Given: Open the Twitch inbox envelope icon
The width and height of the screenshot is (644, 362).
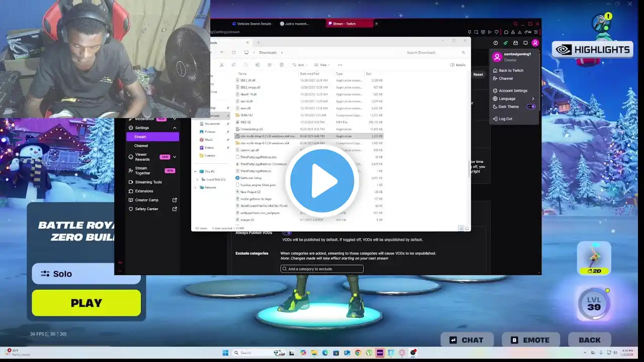Looking at the screenshot, I should [515, 43].
